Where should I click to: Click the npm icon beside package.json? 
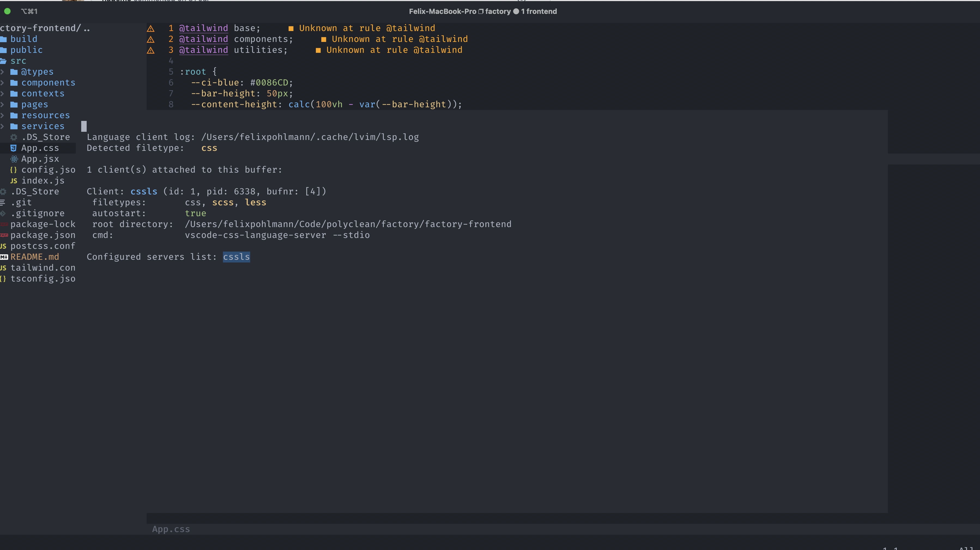(x=4, y=235)
